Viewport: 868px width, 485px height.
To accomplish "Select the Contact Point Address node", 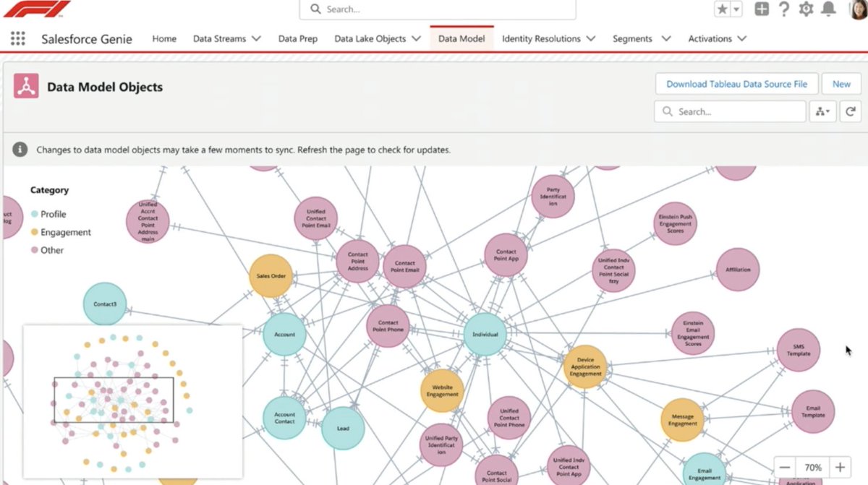I will tap(358, 262).
